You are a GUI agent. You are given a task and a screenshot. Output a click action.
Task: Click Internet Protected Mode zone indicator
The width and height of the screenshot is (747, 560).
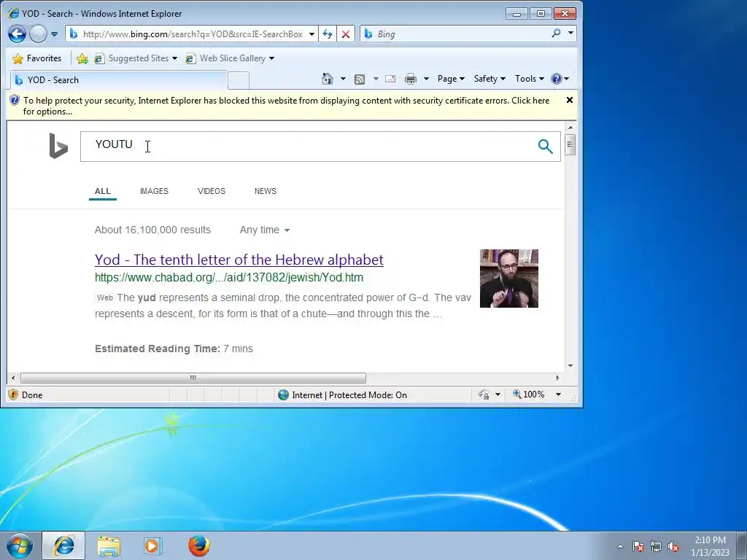(343, 394)
